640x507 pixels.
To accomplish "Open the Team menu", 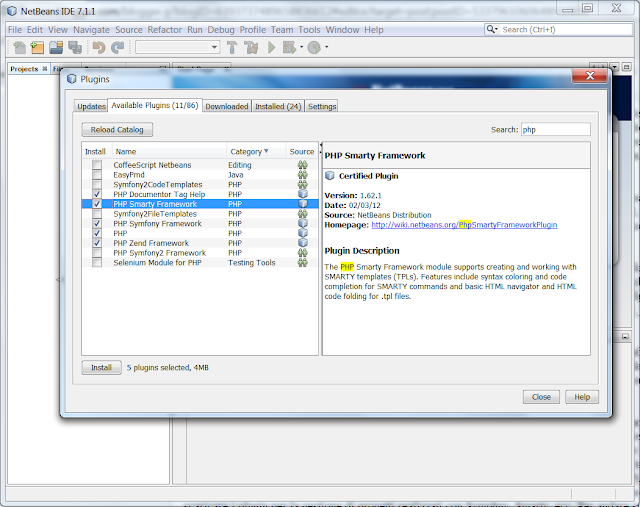I will 282,30.
